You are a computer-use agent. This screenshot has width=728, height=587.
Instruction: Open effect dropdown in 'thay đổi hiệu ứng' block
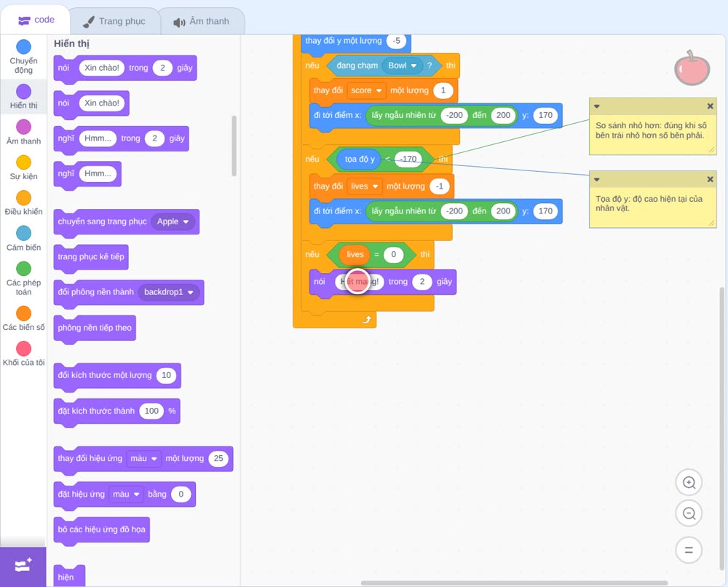pos(144,458)
